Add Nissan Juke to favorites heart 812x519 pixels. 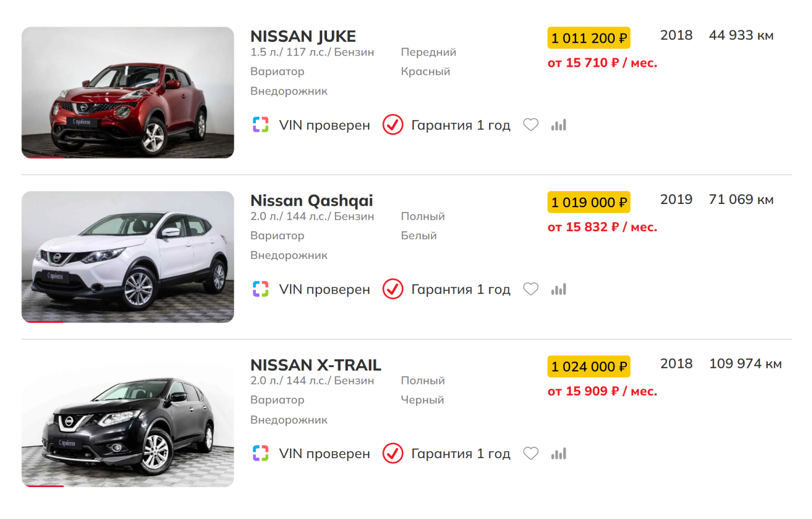[x=530, y=125]
